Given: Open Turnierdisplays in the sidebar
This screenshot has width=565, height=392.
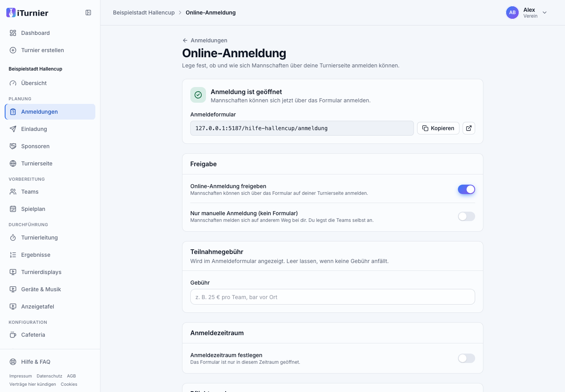Looking at the screenshot, I should click(50, 272).
